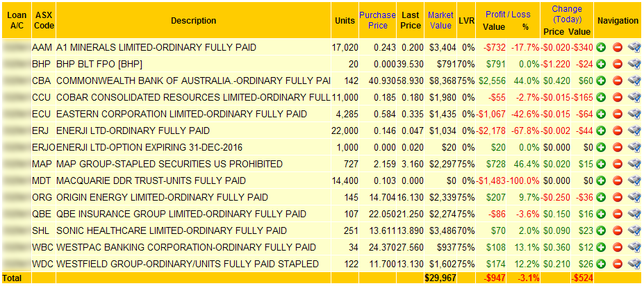This screenshot has width=644, height=286.
Task: Click the -$524 total change value
Action: (x=582, y=278)
